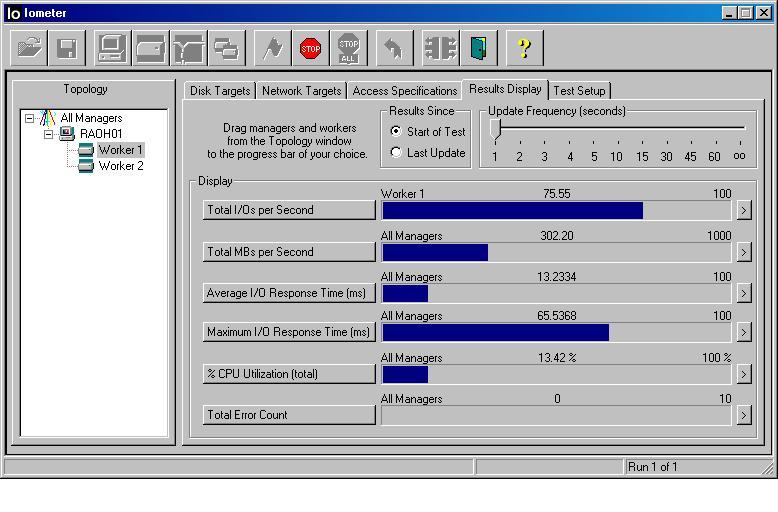Switch to Access Specifications tab
Viewport: 778px width, 512px height.
(x=404, y=91)
